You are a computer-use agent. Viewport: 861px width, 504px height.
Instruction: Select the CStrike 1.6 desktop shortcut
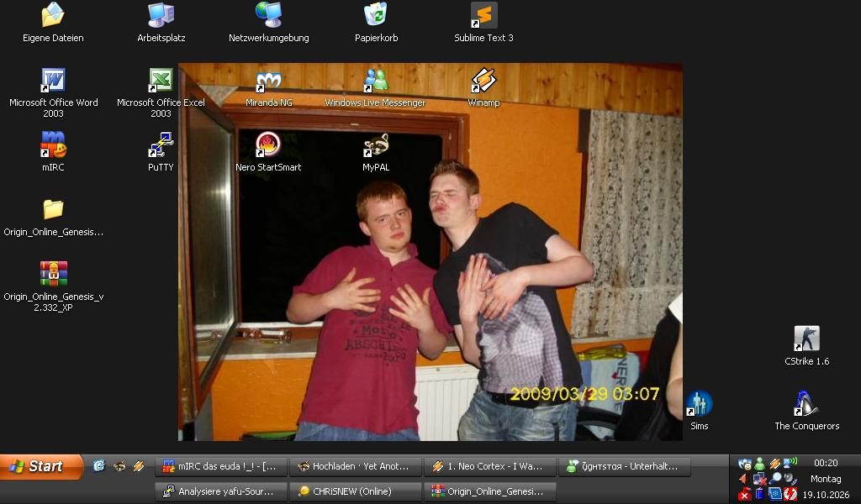(x=806, y=346)
